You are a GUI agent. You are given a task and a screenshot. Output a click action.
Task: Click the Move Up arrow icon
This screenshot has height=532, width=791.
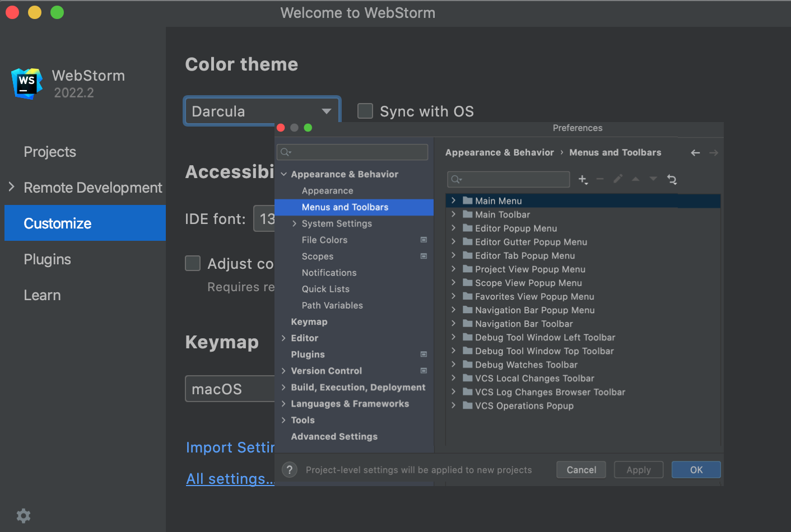635,179
